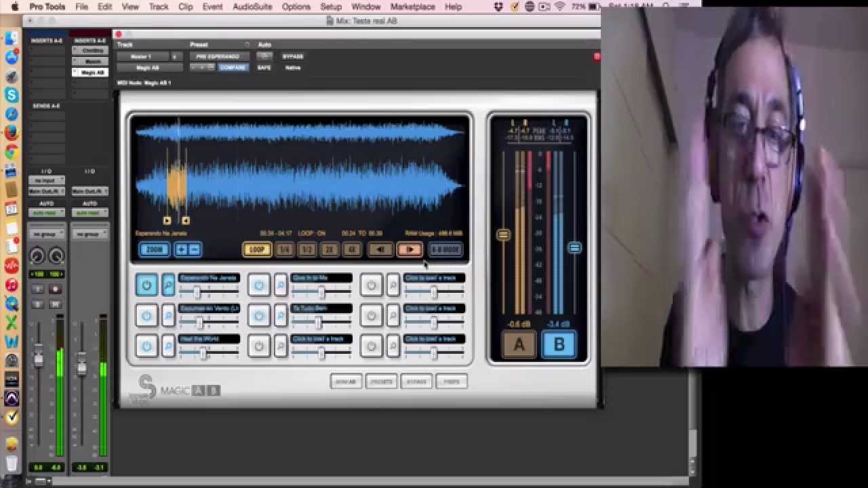Open the no input I/O selector
The width and height of the screenshot is (868, 488).
[46, 181]
